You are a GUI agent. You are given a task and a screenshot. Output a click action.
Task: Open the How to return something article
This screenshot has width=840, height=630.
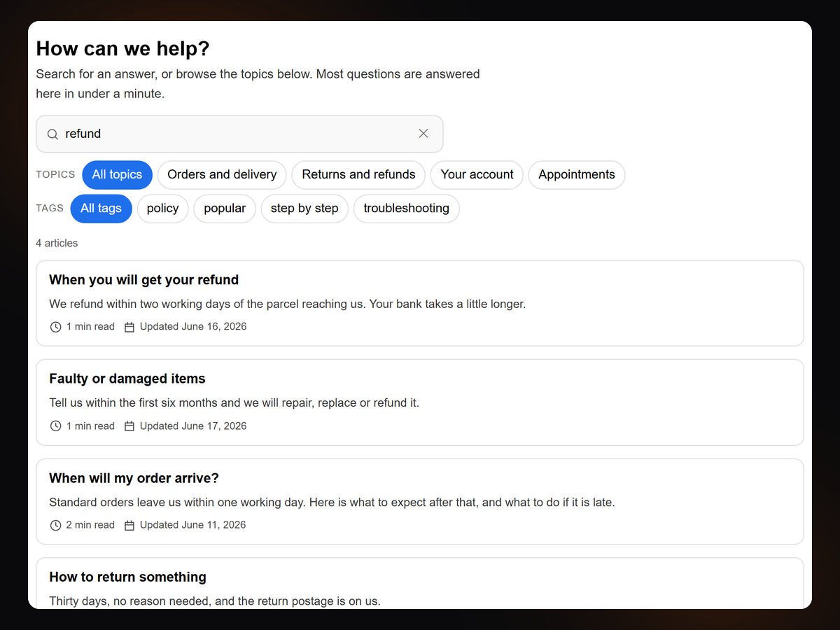(420, 583)
